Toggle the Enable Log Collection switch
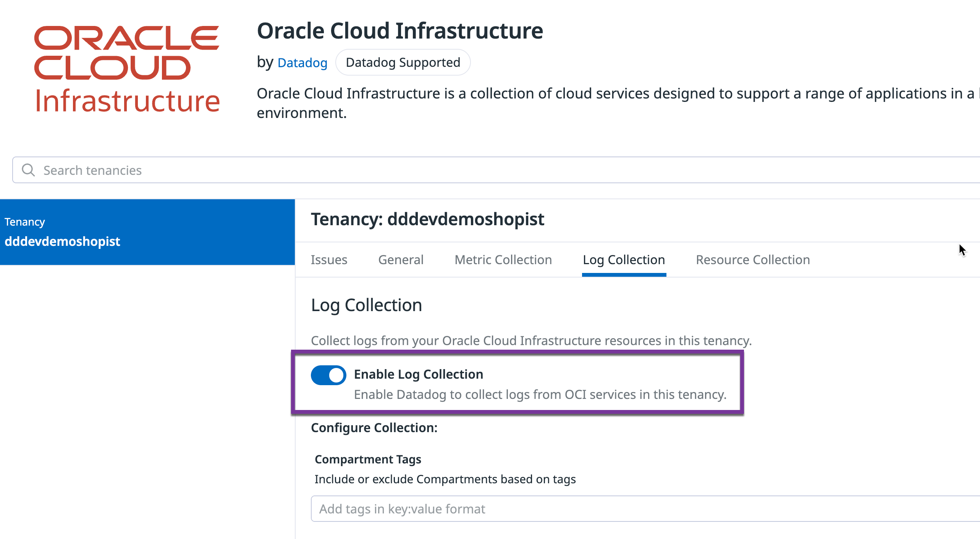Image resolution: width=980 pixels, height=539 pixels. click(x=328, y=375)
